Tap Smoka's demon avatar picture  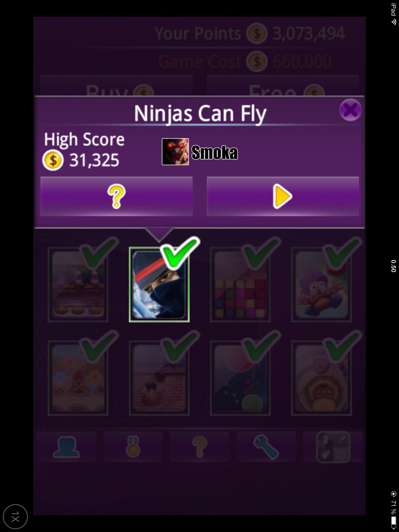[x=175, y=152]
